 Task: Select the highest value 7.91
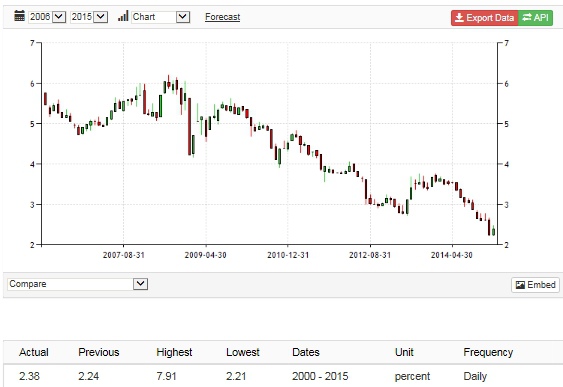click(x=166, y=376)
